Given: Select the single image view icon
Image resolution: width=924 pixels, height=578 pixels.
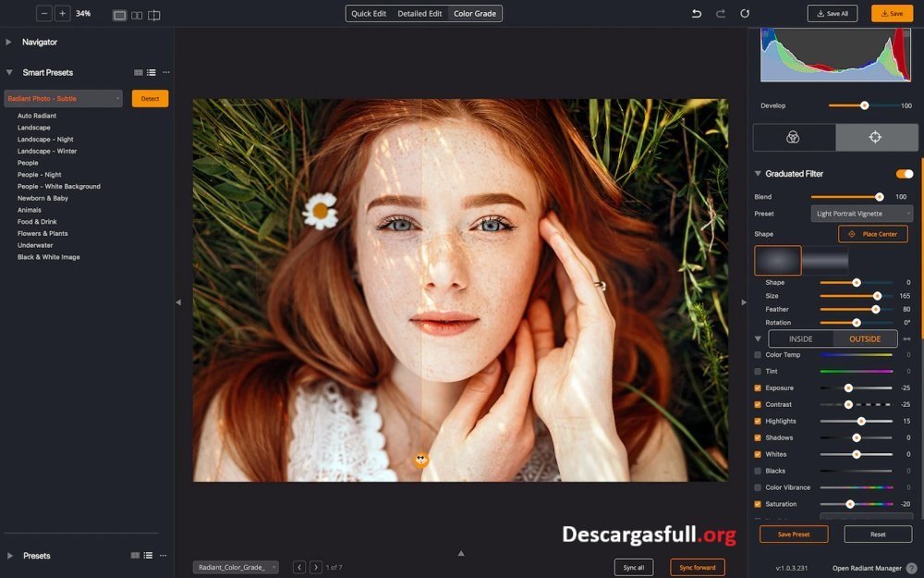Looking at the screenshot, I should point(119,15).
